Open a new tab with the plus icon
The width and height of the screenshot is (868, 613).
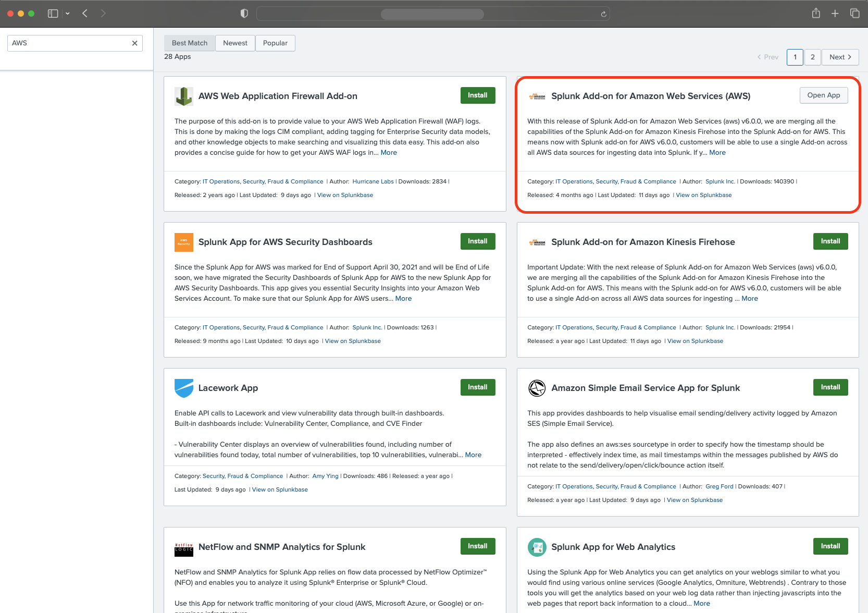pos(835,14)
